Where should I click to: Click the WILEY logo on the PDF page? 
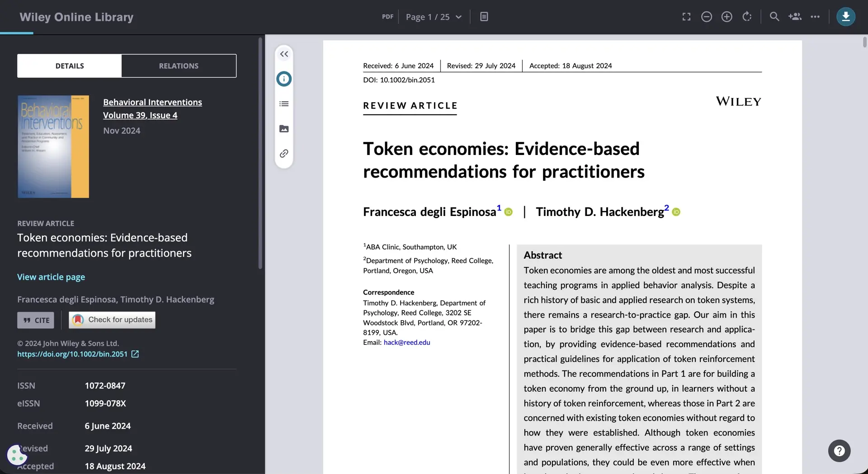click(738, 101)
